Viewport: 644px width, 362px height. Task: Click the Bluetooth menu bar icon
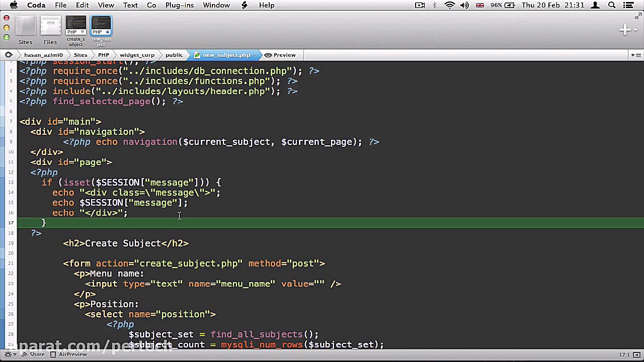pyautogui.click(x=435, y=5)
